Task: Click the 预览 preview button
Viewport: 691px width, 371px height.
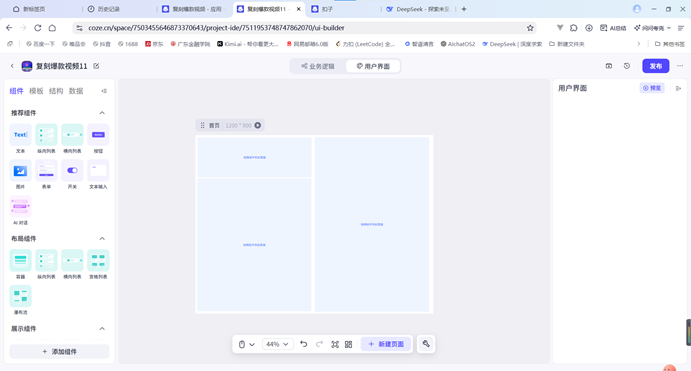Action: pos(652,88)
